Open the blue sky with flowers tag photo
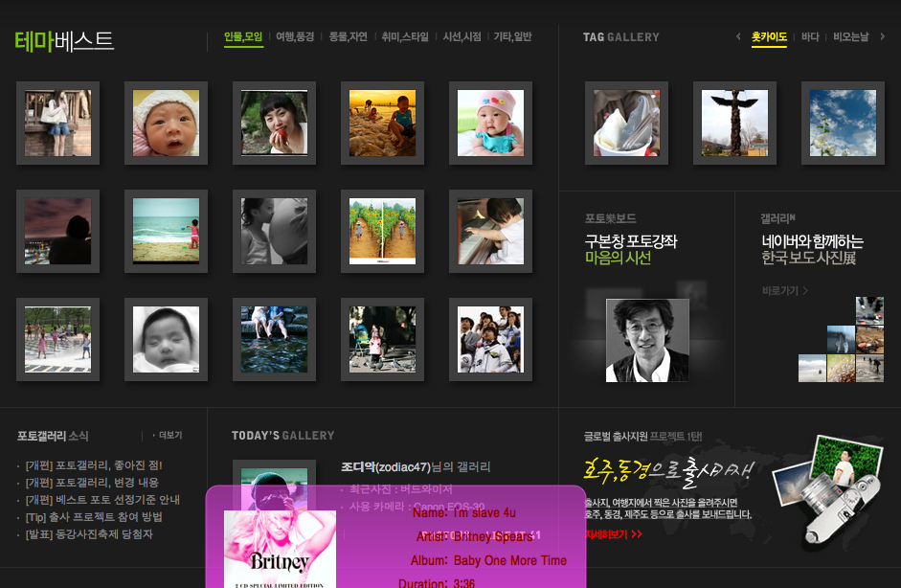The image size is (901, 588). pos(843,123)
